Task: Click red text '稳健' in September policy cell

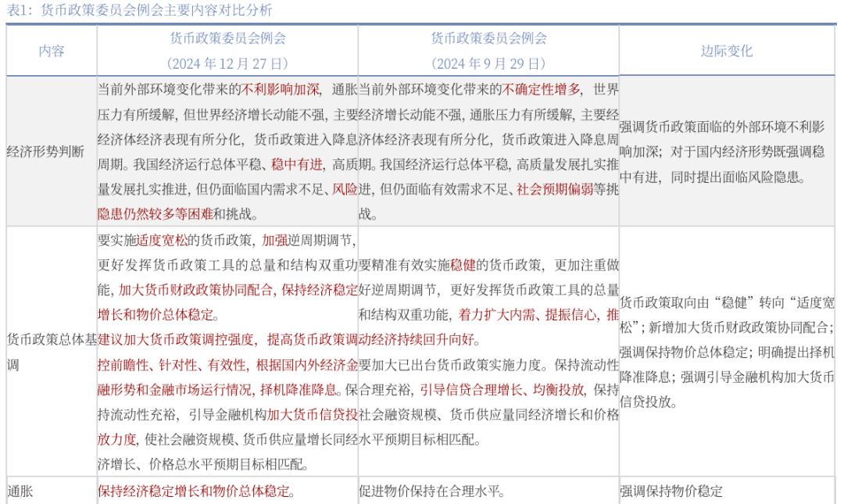Action: coord(463,265)
